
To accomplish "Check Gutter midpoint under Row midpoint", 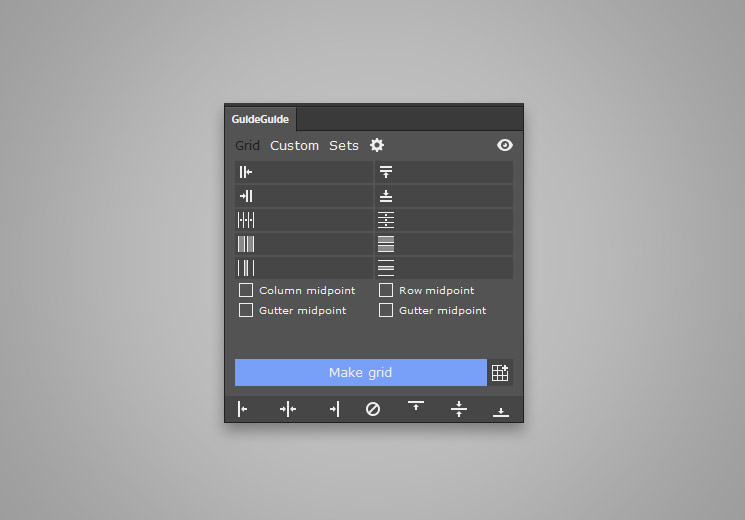I will (x=386, y=310).
